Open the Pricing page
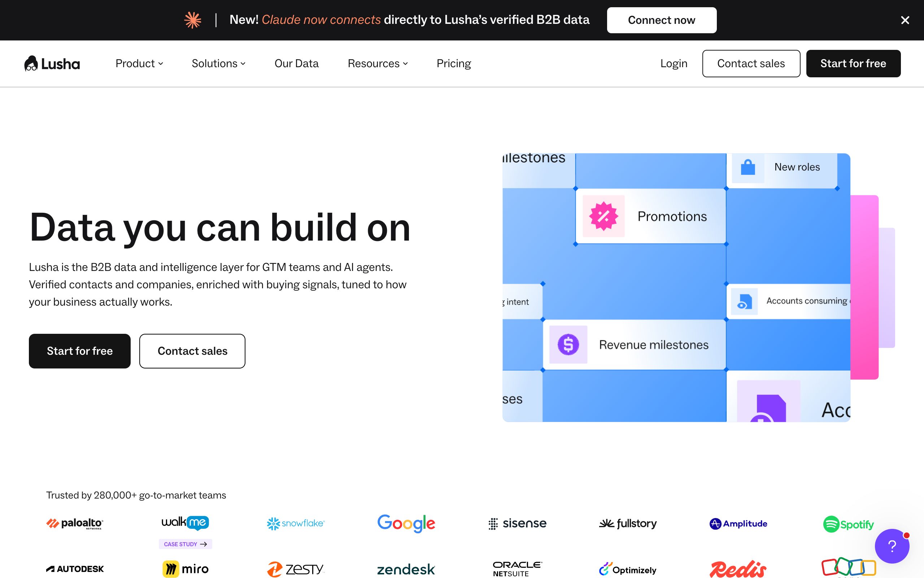Screen dimensions: 924x578 pyautogui.click(x=454, y=64)
